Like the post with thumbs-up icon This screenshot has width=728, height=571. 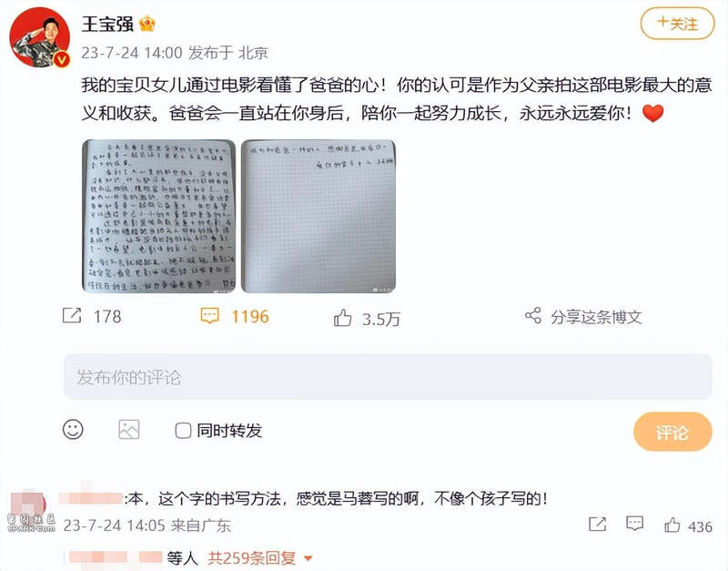click(343, 318)
